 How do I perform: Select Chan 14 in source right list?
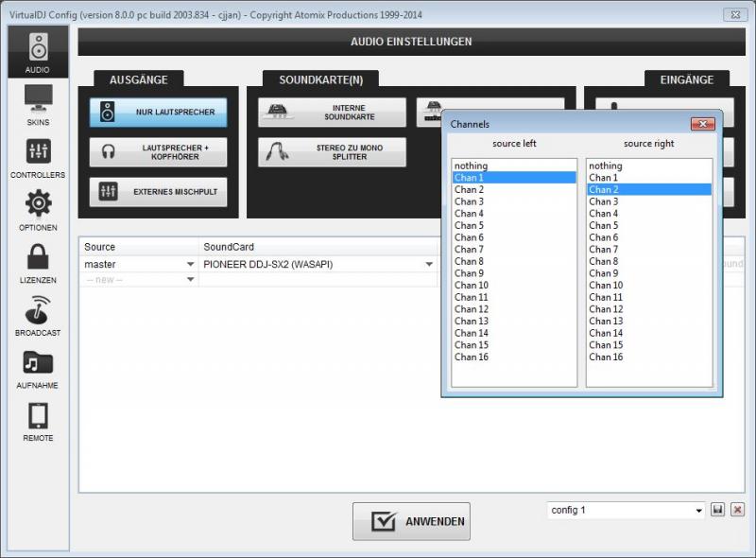coord(649,333)
